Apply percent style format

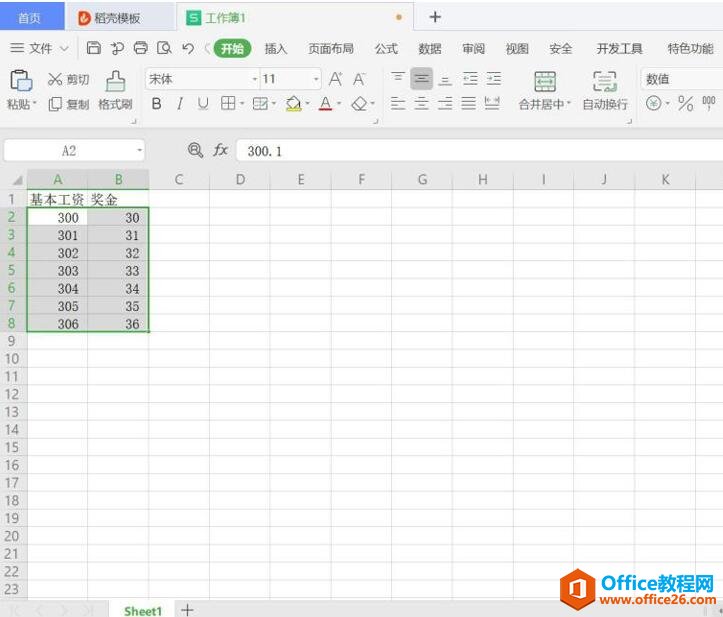pos(686,104)
